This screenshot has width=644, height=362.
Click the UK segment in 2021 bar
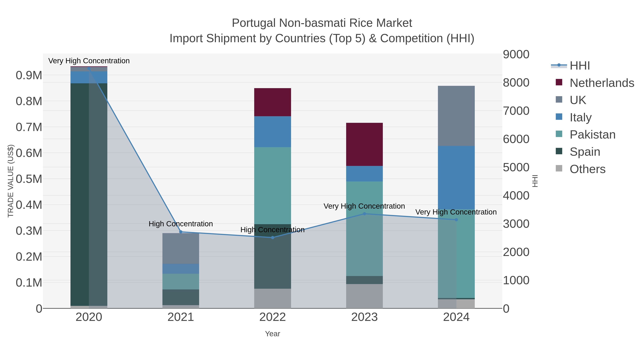pos(181,249)
